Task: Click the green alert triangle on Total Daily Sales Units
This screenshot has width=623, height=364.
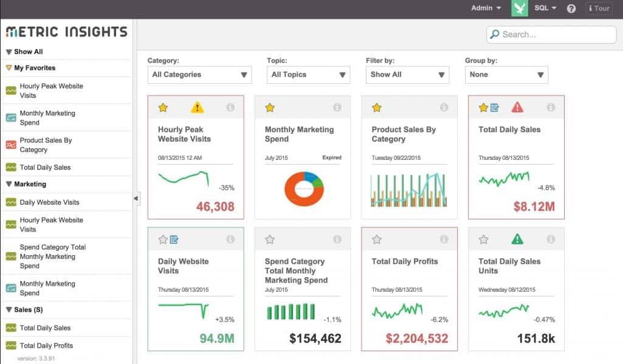Action: [516, 239]
